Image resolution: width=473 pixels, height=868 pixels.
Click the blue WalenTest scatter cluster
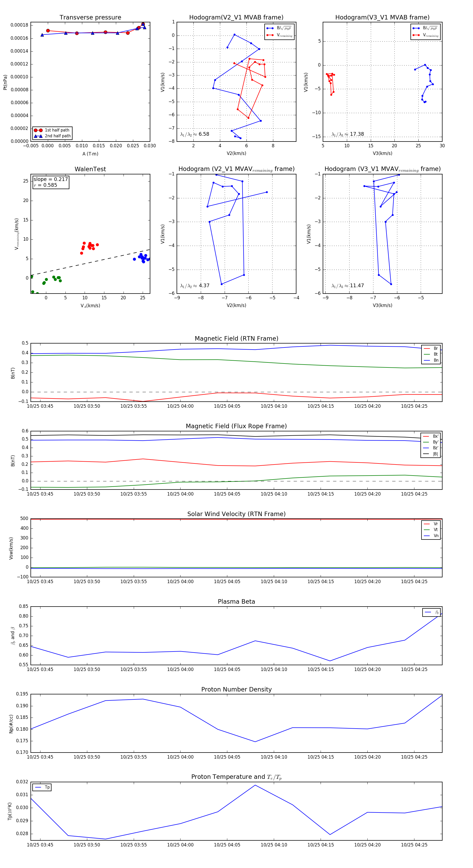pyautogui.click(x=142, y=258)
